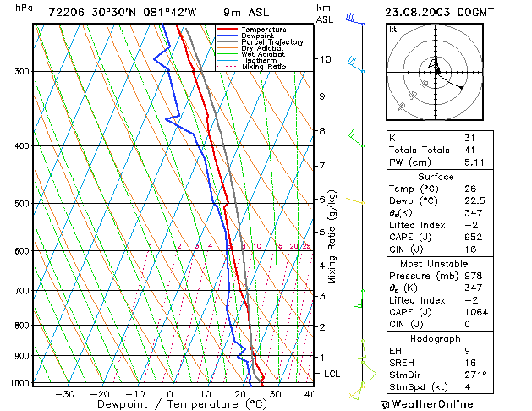Select the Wet Adiabat legend label

263,54
